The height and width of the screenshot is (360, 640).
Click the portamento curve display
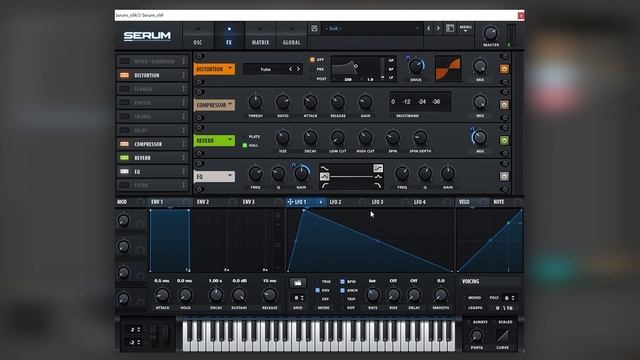pyautogui.click(x=502, y=336)
